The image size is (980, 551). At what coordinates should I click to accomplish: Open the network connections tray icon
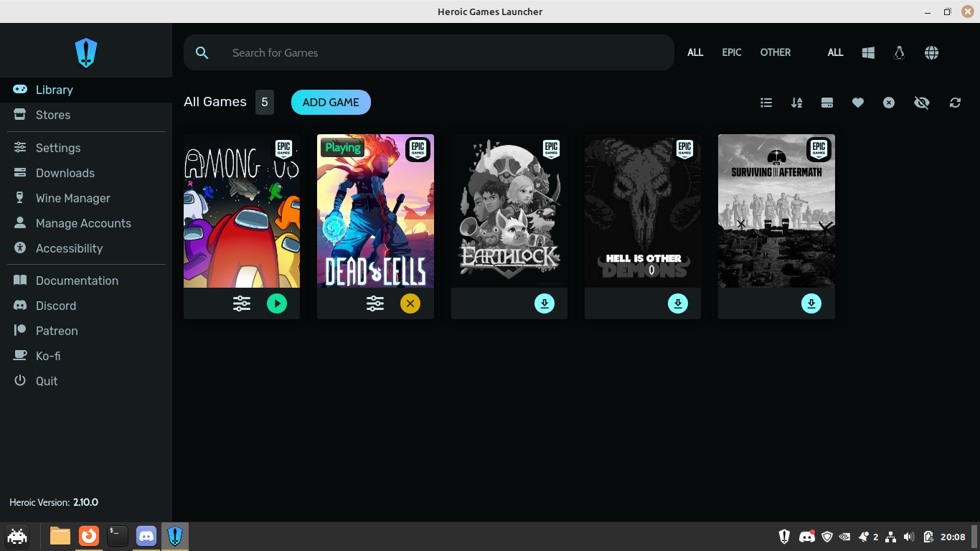[891, 537]
